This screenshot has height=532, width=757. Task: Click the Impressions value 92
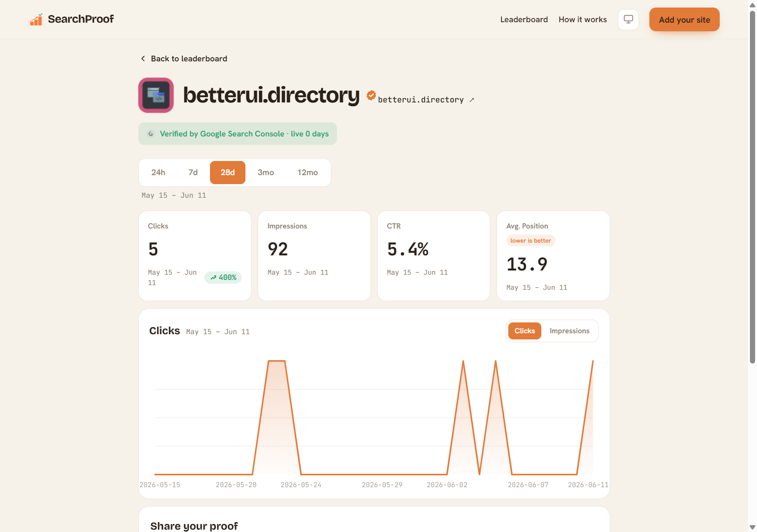click(278, 249)
